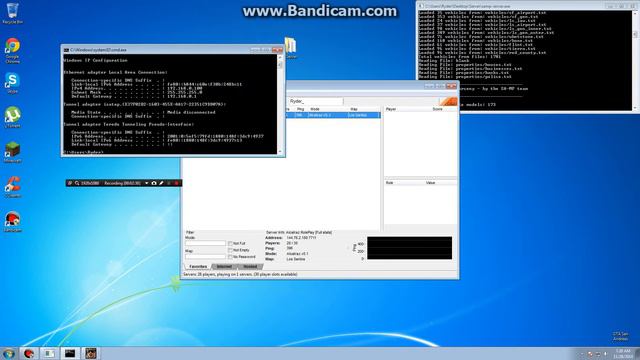Click the Show desktop strip on taskbar
The height and width of the screenshot is (360, 640).
(638, 353)
